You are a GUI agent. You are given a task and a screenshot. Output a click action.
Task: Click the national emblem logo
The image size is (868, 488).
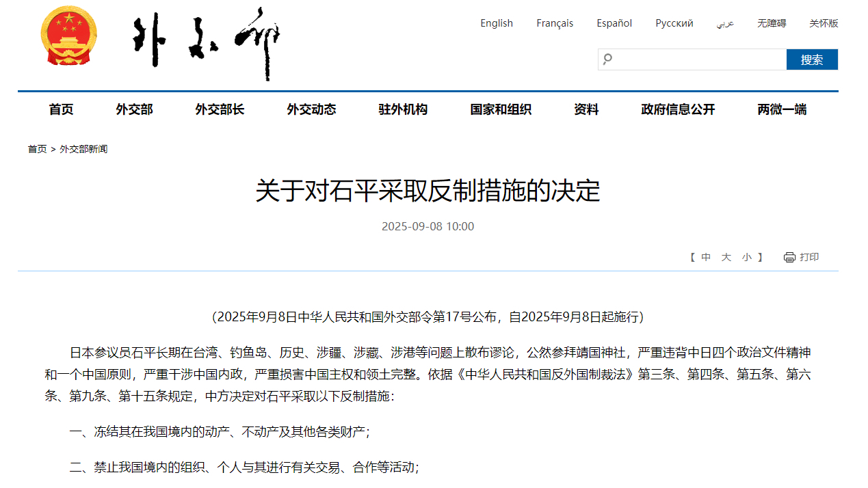(69, 36)
